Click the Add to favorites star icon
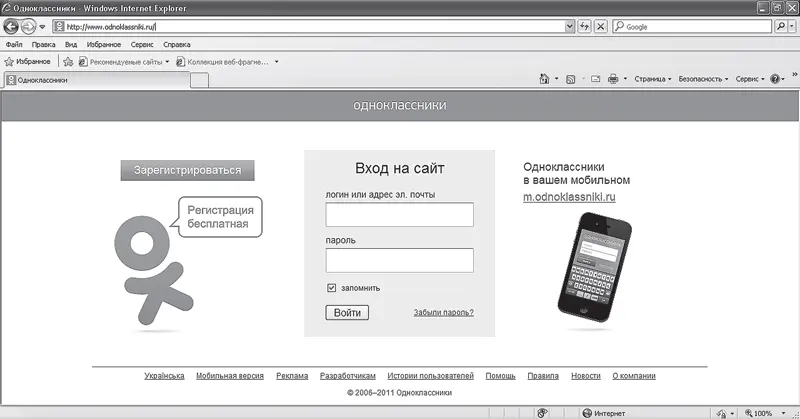800x419 pixels. coord(68,61)
